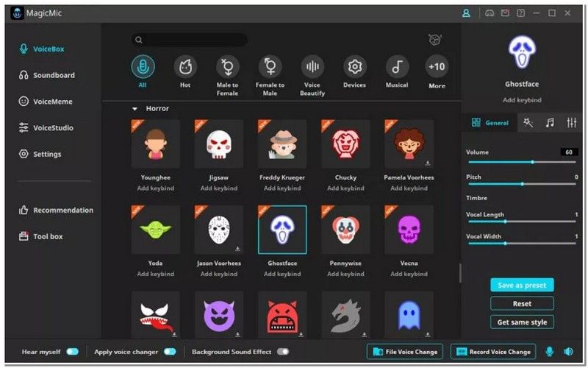Viewport: 588px width, 368px height.
Task: Choose the Yoda voice
Action: (x=156, y=230)
